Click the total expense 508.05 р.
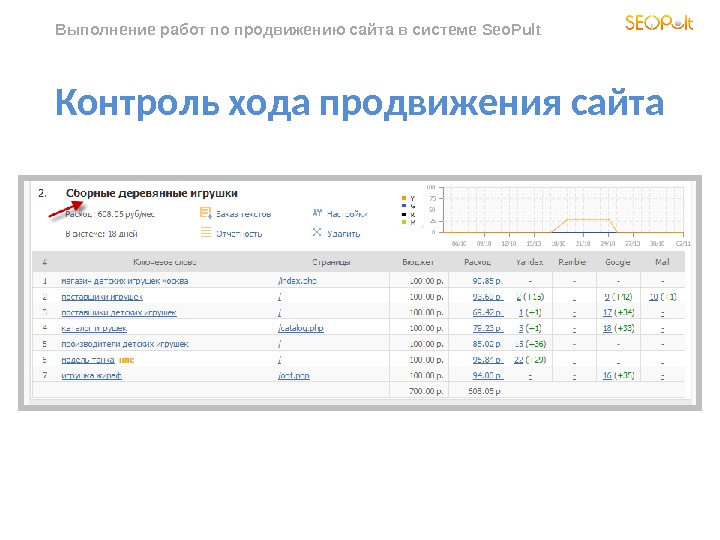Image resolution: width=720 pixels, height=540 pixels. tap(484, 391)
